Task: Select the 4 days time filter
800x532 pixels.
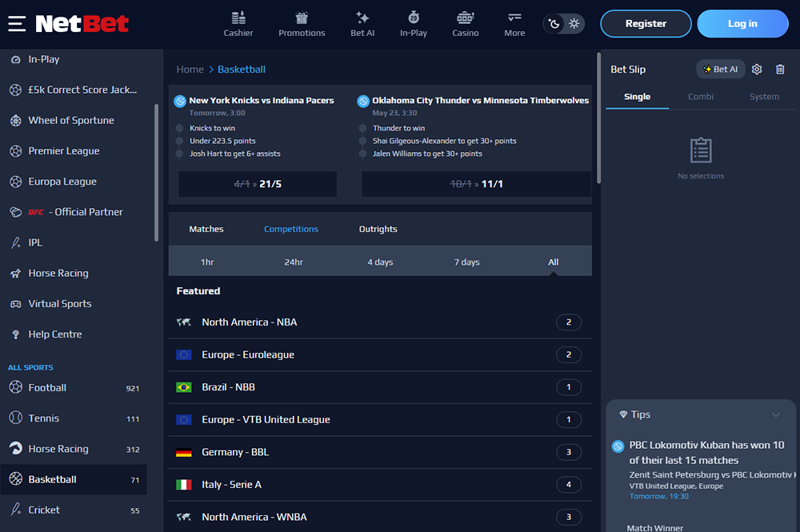Action: 380,262
